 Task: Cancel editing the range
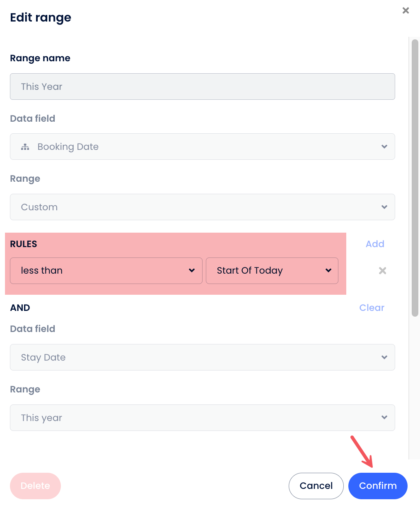316,486
